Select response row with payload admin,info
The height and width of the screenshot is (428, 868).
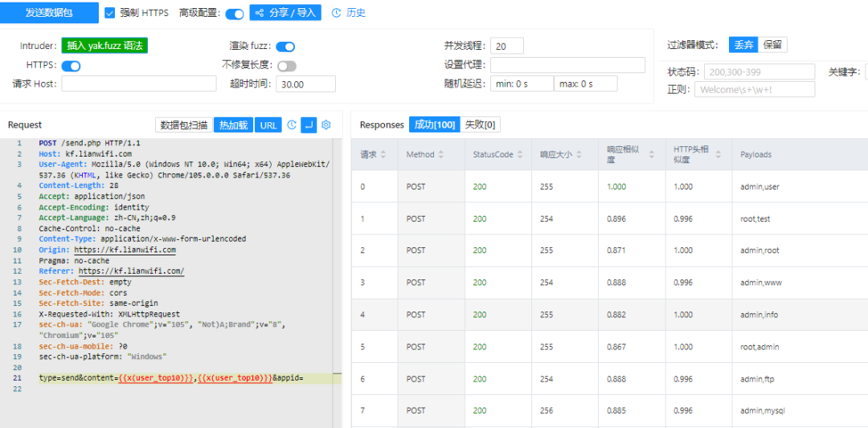pyautogui.click(x=609, y=315)
